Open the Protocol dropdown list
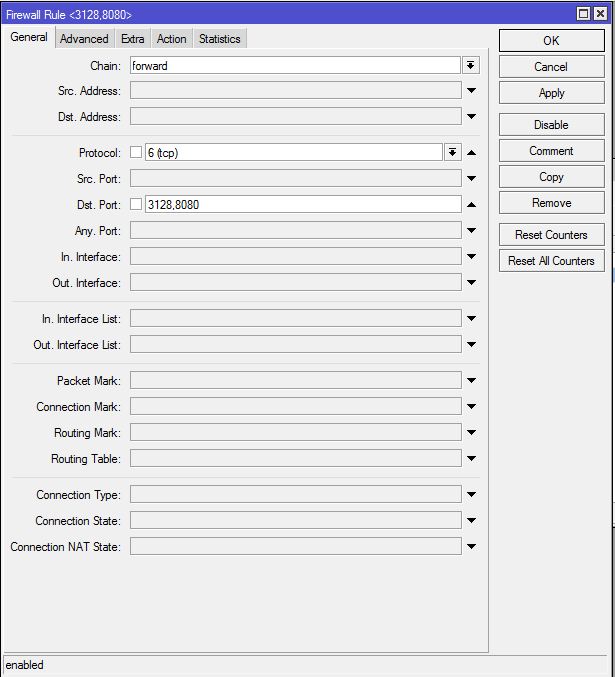The width and height of the screenshot is (615, 677). [452, 153]
